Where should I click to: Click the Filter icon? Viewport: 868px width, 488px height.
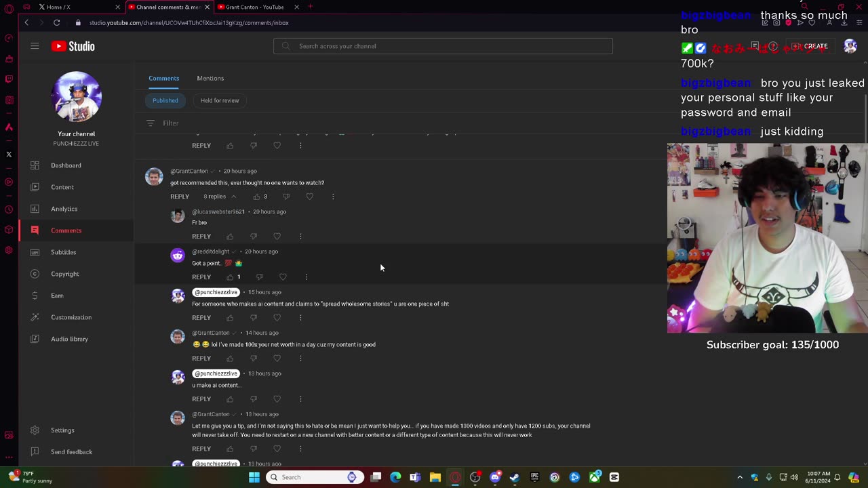click(x=151, y=123)
